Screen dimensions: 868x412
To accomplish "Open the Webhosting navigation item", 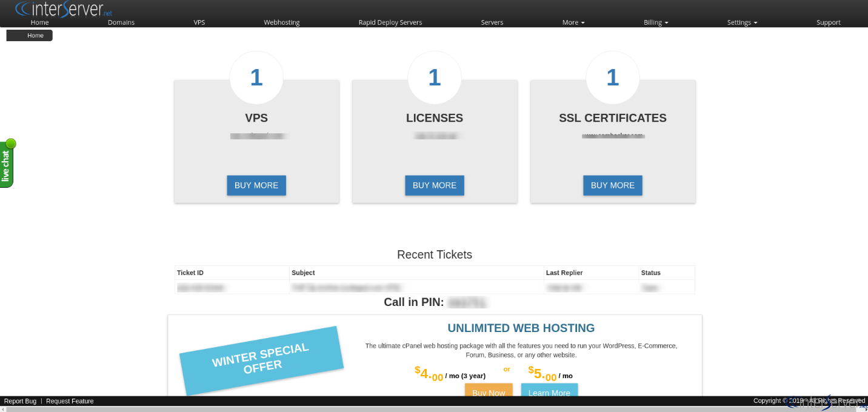I will click(282, 22).
